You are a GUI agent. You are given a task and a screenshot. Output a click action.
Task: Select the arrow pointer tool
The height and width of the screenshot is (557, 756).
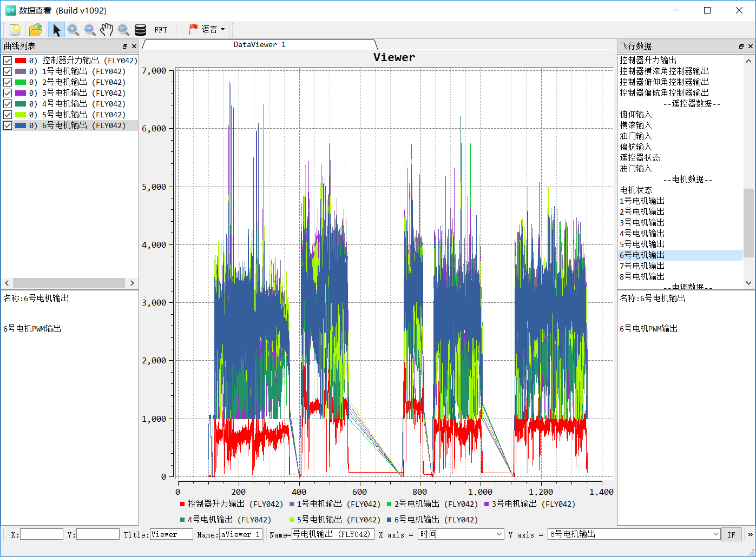[x=56, y=30]
